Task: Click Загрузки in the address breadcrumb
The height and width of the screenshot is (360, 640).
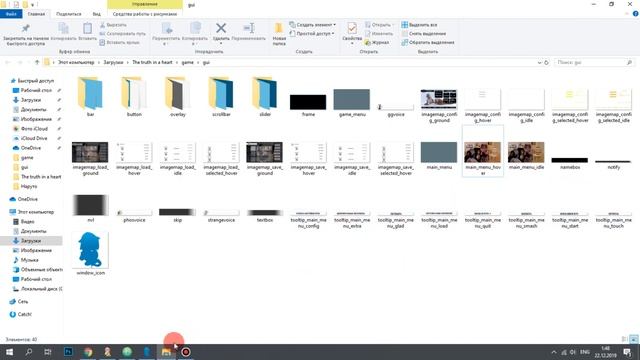Action: point(113,62)
